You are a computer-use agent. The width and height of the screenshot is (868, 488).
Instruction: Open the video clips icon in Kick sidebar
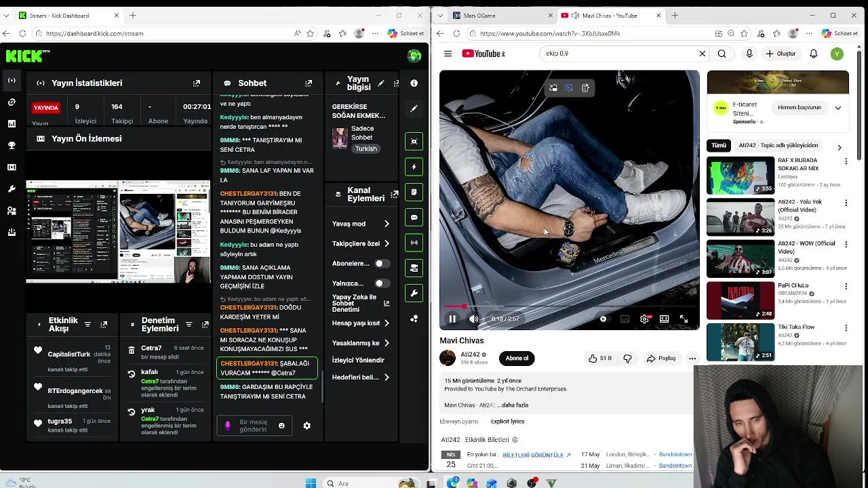(12, 167)
